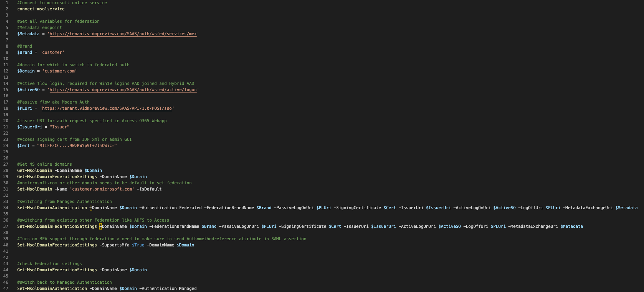Open the wsfed/services/mex metadata URL
The image size is (644, 292).
[123, 34]
